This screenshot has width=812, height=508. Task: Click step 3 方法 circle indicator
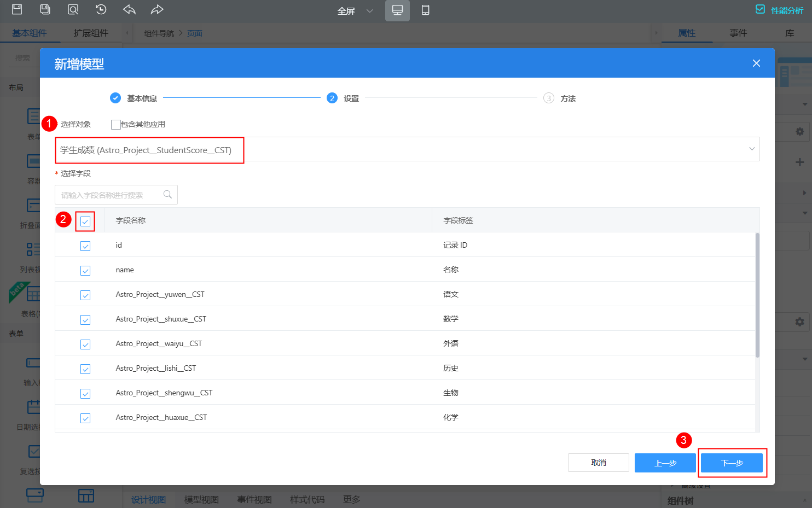click(x=548, y=98)
